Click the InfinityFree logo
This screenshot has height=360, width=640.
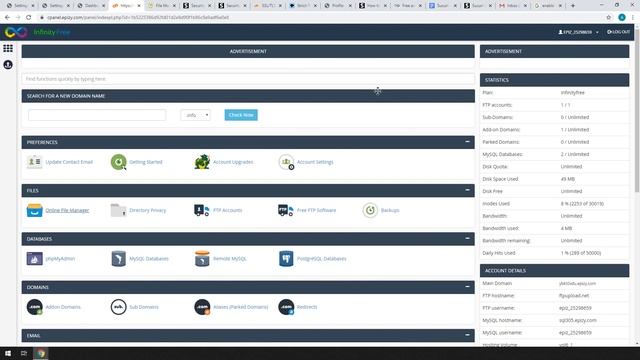click(37, 32)
